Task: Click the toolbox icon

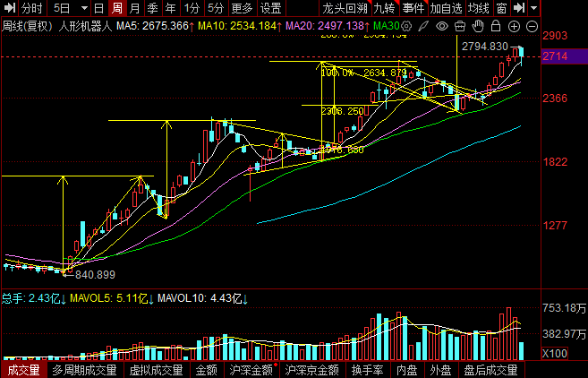Action: click(x=460, y=26)
